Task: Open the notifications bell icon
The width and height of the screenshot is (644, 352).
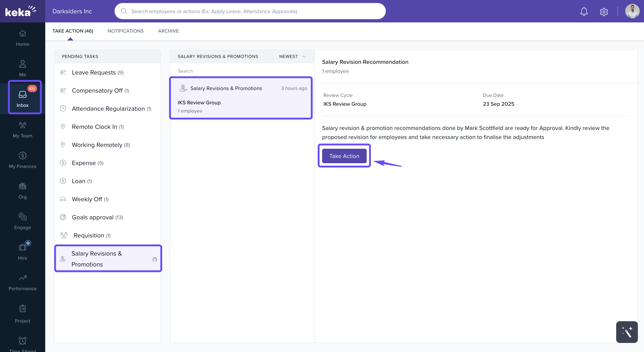Action: point(584,12)
